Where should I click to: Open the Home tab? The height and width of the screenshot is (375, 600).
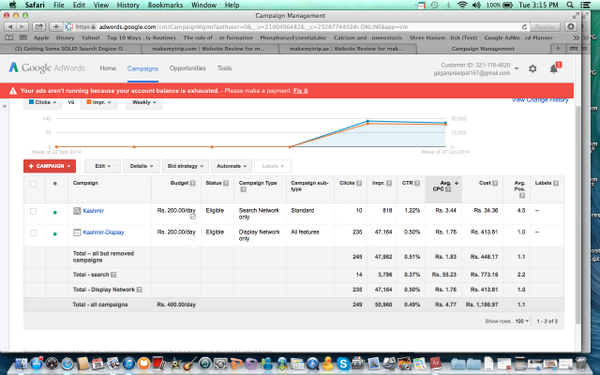[x=108, y=68]
